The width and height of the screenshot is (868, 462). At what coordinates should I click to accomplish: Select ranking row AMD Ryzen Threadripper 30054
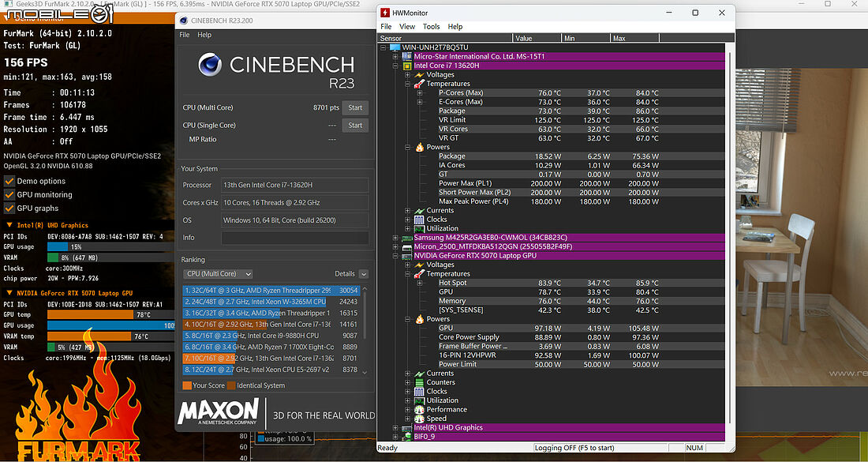point(271,291)
